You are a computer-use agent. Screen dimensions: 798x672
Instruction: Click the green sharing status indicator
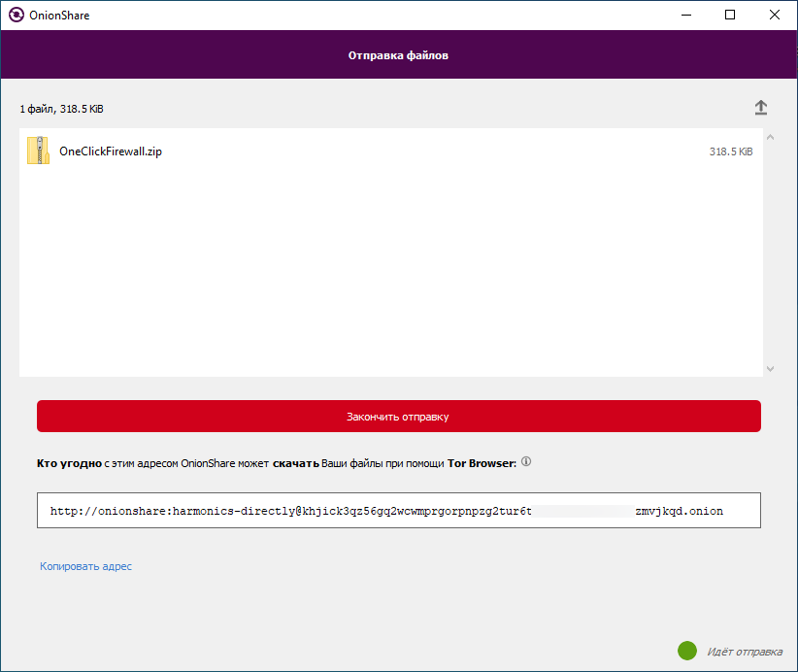click(x=687, y=651)
